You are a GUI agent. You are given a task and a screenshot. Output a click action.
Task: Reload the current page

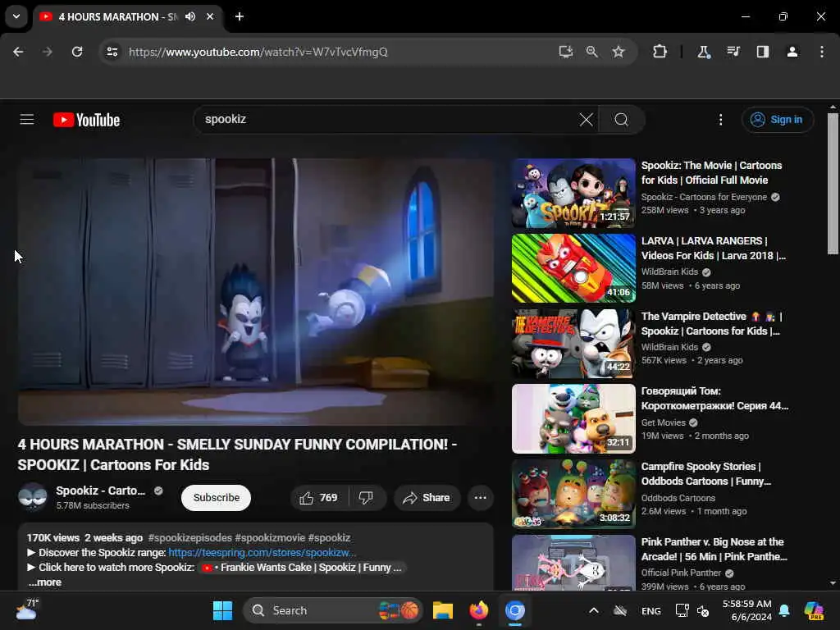tap(77, 52)
